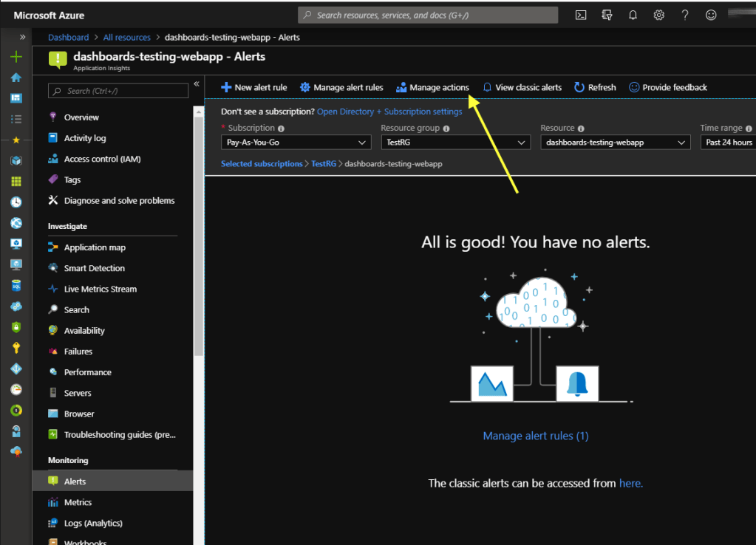Screen dimensions: 756x545
Task: Open portal settings gear icon
Action: point(659,15)
